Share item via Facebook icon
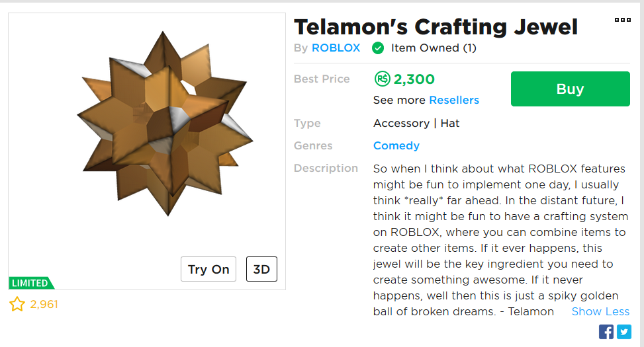 click(x=606, y=332)
